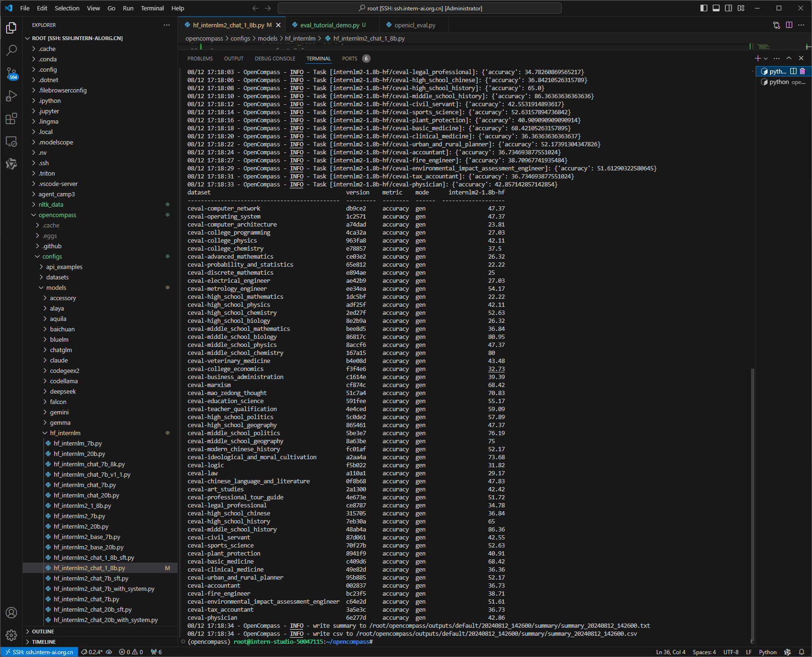Open the Run and Debug view
This screenshot has height=657, width=812.
pos(11,96)
